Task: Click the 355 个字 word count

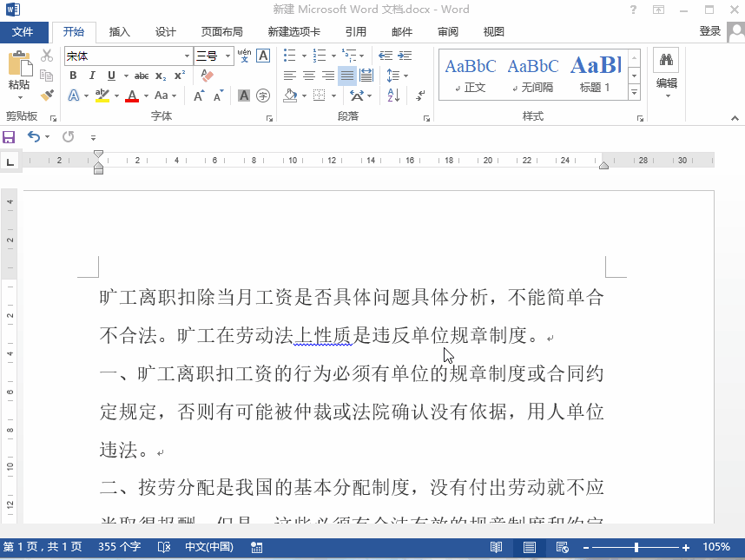Action: click(x=119, y=547)
